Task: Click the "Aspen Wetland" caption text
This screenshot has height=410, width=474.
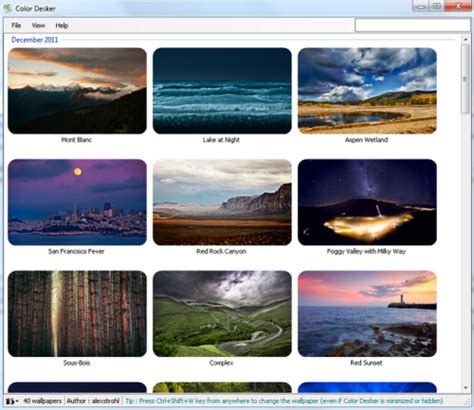Action: (366, 140)
